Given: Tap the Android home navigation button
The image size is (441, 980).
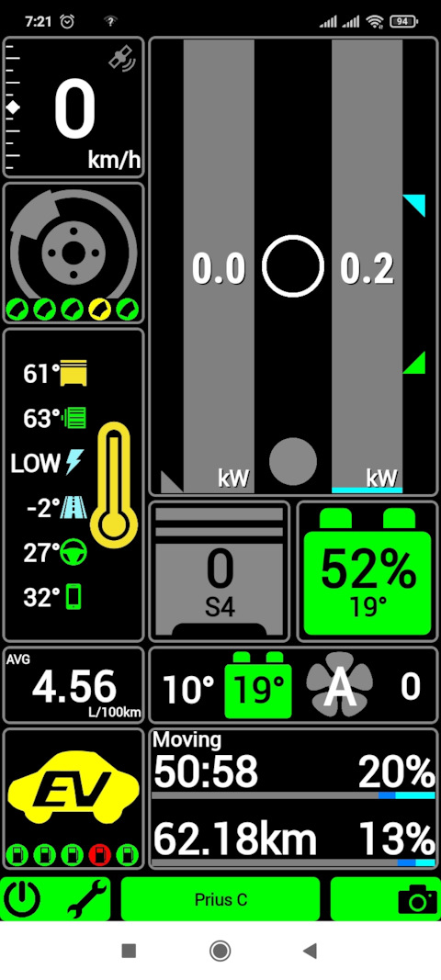Looking at the screenshot, I should coord(220,952).
